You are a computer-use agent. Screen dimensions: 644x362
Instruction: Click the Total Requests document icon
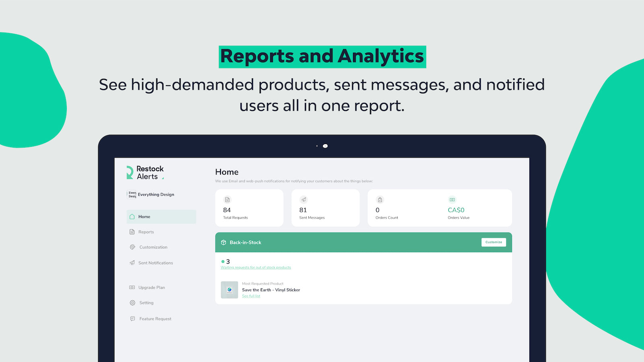[x=227, y=200]
